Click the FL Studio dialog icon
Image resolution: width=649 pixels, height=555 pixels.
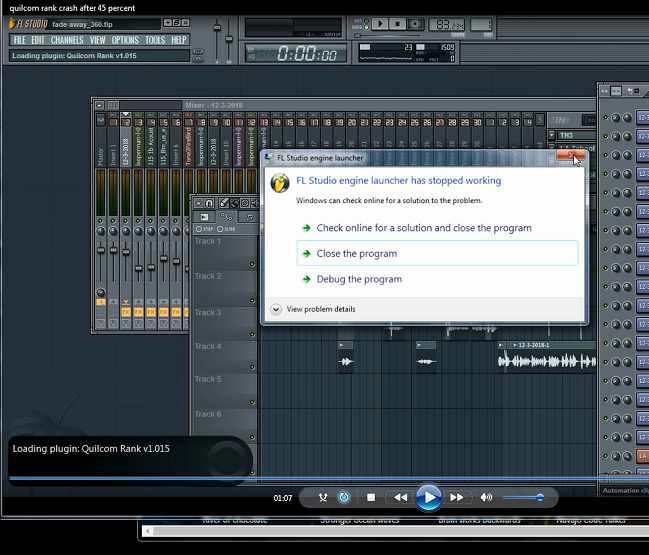pos(281,182)
